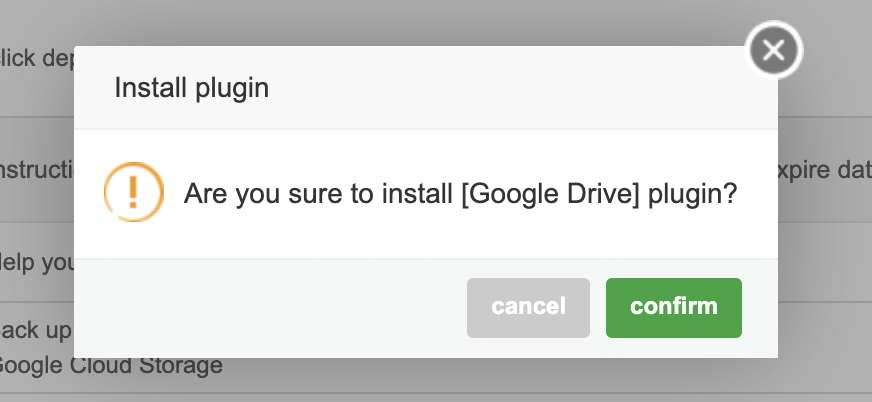The height and width of the screenshot is (402, 872).
Task: Click the truncated "nstructi" text on the left
Action: [37, 170]
